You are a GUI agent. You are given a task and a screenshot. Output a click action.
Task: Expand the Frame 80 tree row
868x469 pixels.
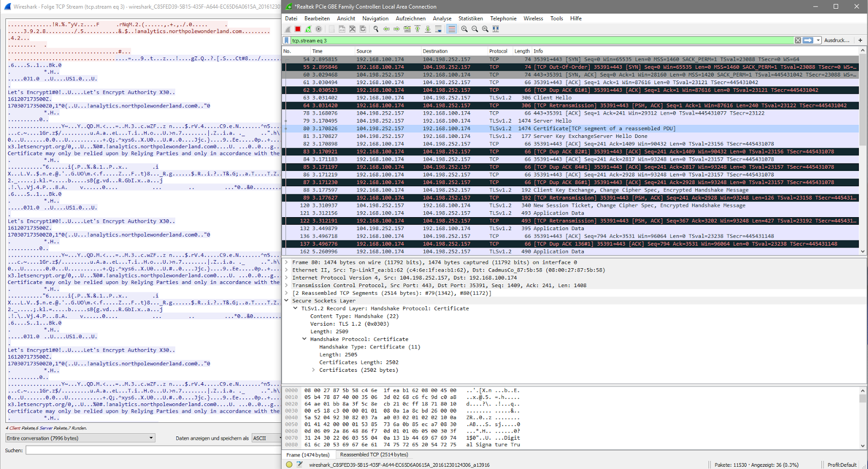pos(286,262)
